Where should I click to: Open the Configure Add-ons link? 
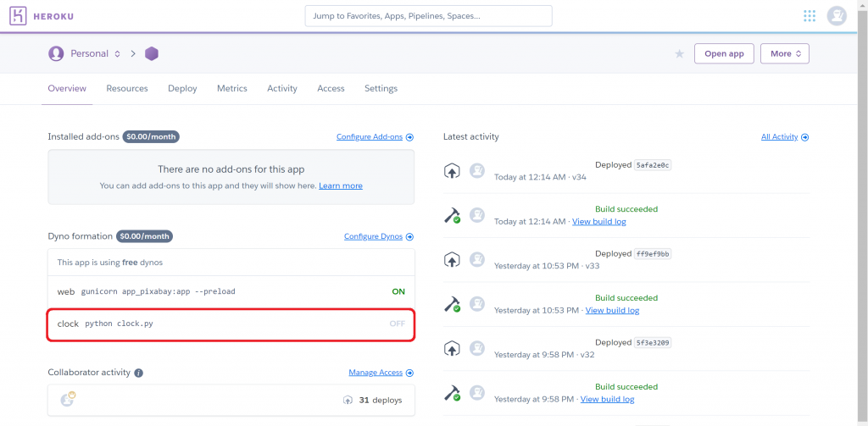(x=370, y=137)
